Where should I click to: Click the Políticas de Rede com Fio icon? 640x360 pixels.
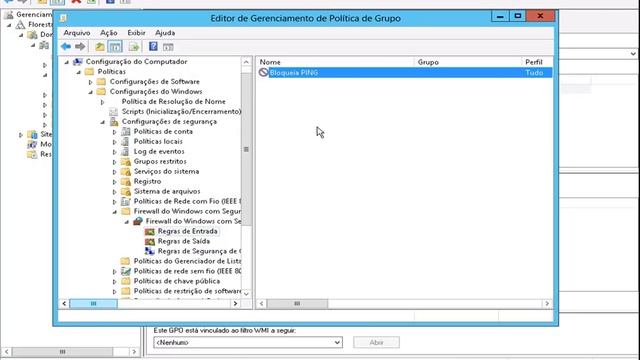(126, 201)
